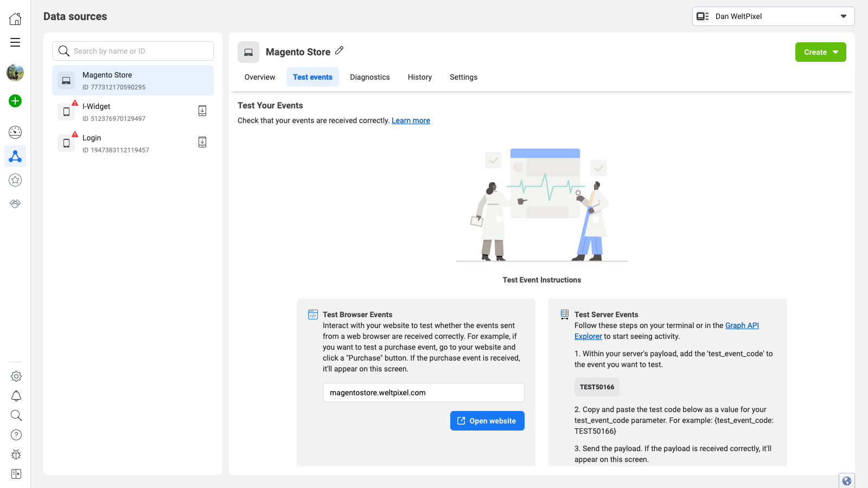This screenshot has height=488, width=868.
Task: Click the Open website button
Action: pos(487,421)
